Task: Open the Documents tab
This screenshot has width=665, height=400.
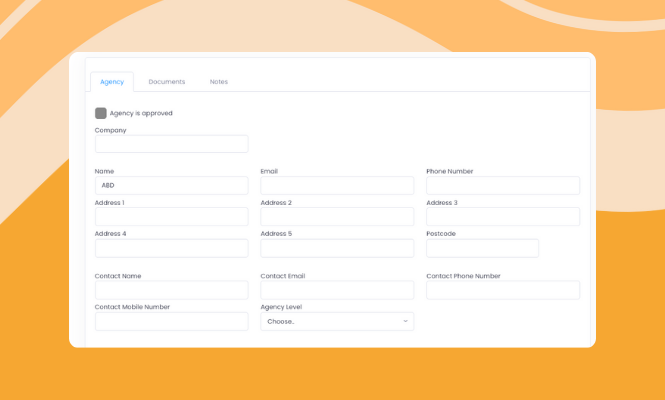Action: (x=166, y=82)
